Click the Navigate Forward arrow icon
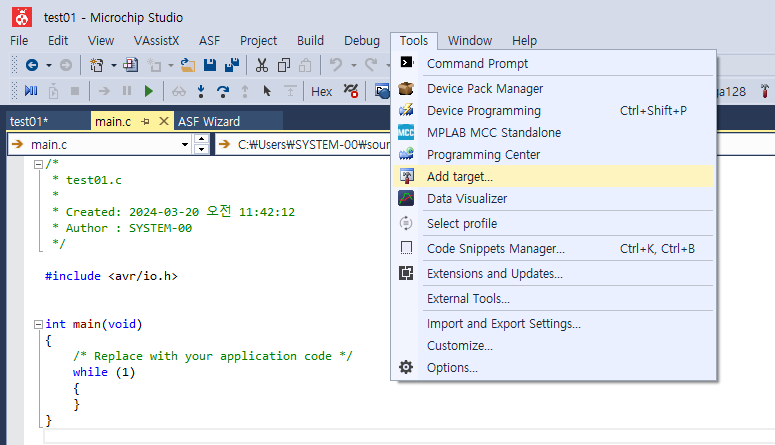The height and width of the screenshot is (445, 775). click(x=66, y=65)
